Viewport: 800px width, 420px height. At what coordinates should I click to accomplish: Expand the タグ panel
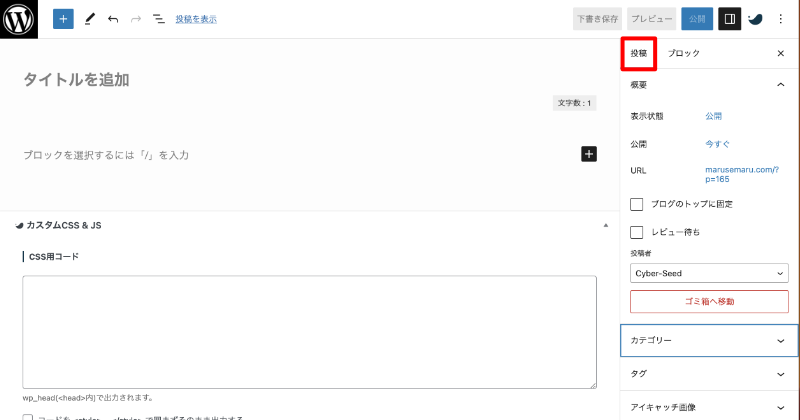tap(709, 374)
